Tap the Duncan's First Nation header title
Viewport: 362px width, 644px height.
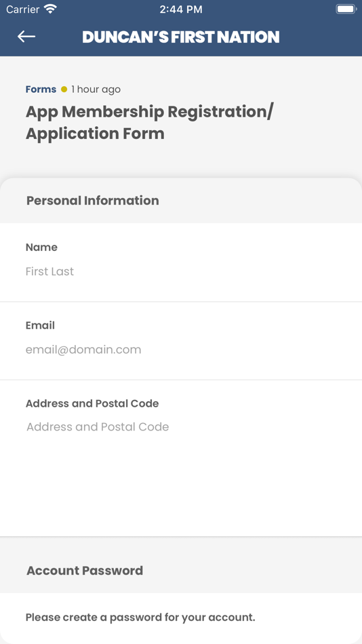tap(181, 37)
